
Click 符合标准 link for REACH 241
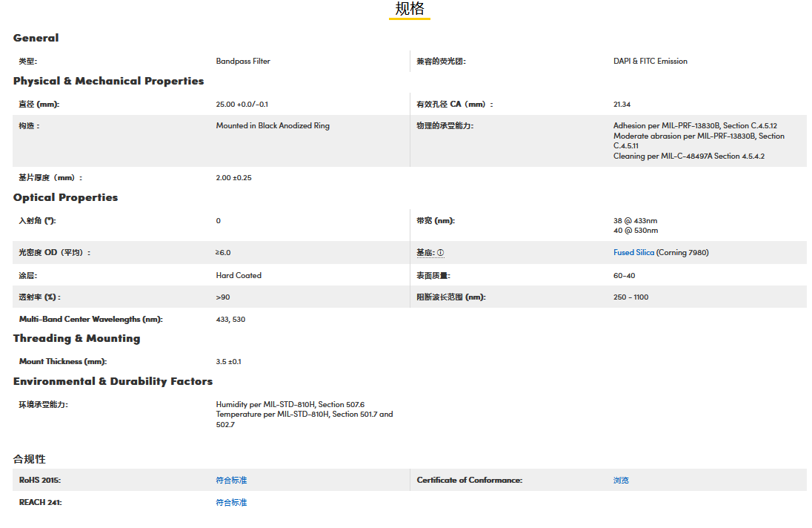click(x=231, y=503)
